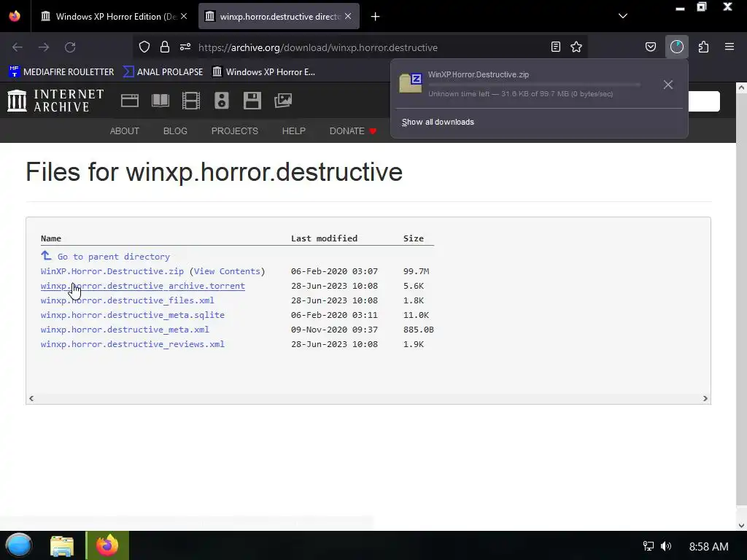The height and width of the screenshot is (560, 747).
Task: Click the Internet Archive logo
Action: [x=55, y=101]
